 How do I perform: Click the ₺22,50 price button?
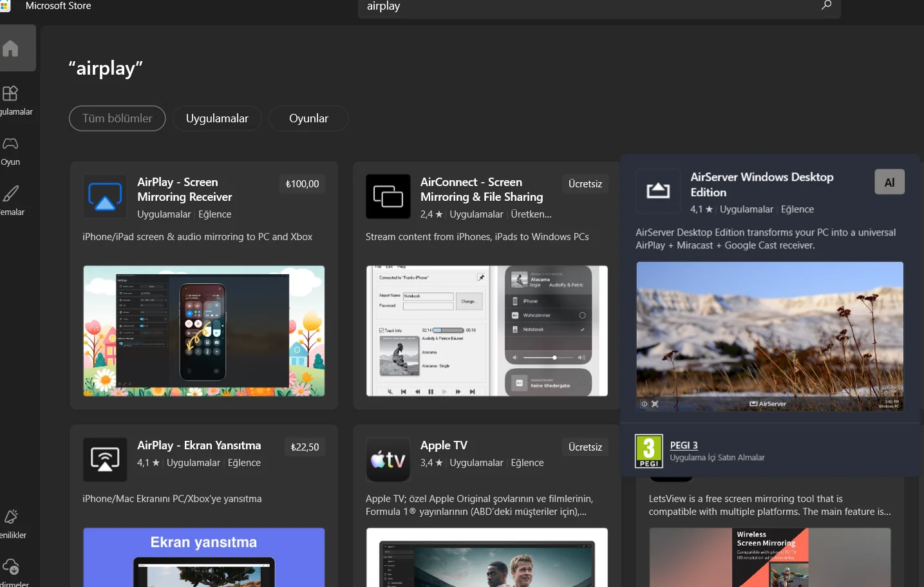(305, 447)
